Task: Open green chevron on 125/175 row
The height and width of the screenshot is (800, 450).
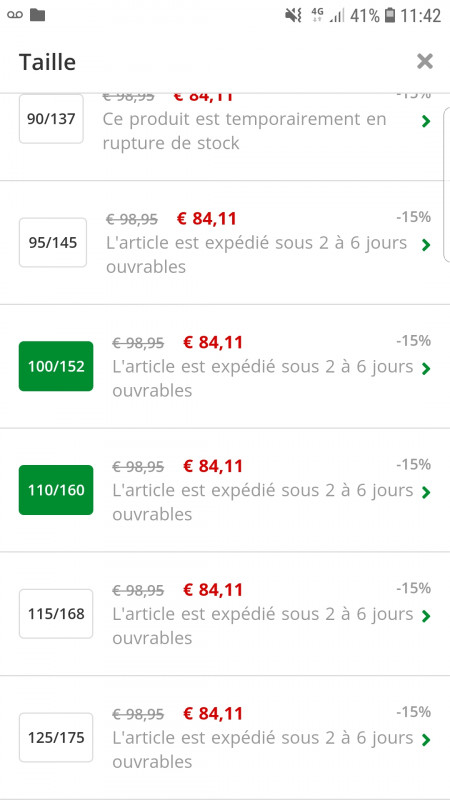Action: tap(426, 740)
